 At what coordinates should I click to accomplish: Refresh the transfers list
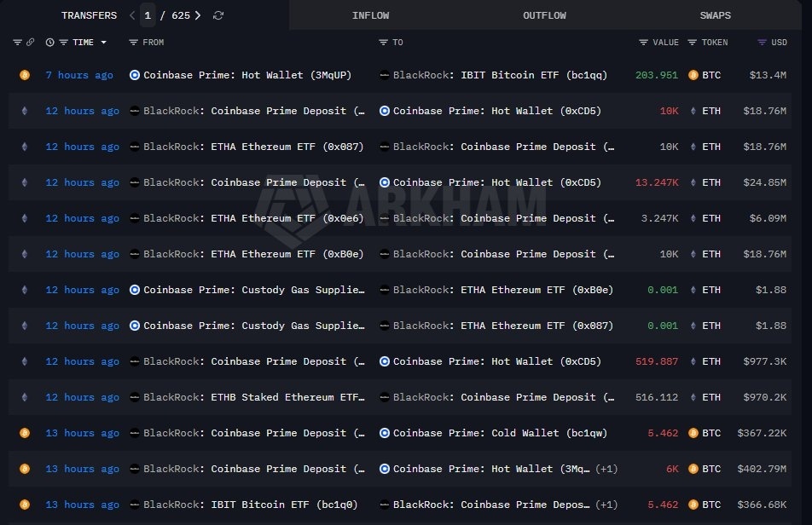pos(218,15)
